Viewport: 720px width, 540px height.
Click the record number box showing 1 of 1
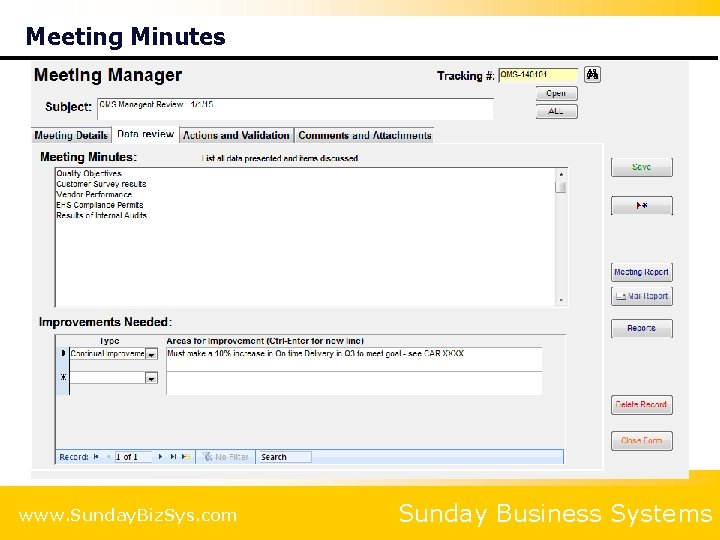pos(133,457)
